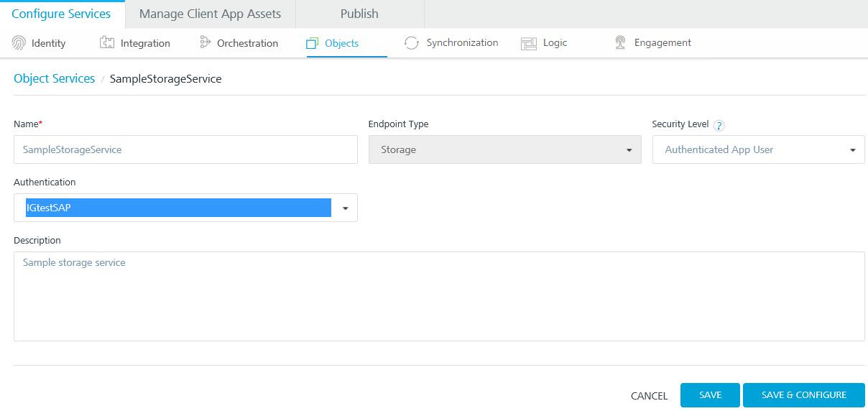Click the SAVE button
The image size is (868, 411).
[x=710, y=395]
